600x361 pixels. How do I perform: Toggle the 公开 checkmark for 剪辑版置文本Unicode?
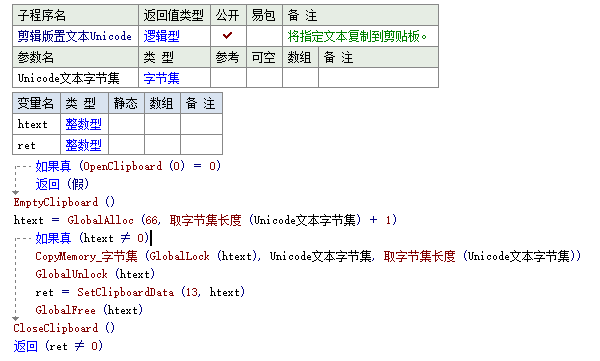[228, 36]
